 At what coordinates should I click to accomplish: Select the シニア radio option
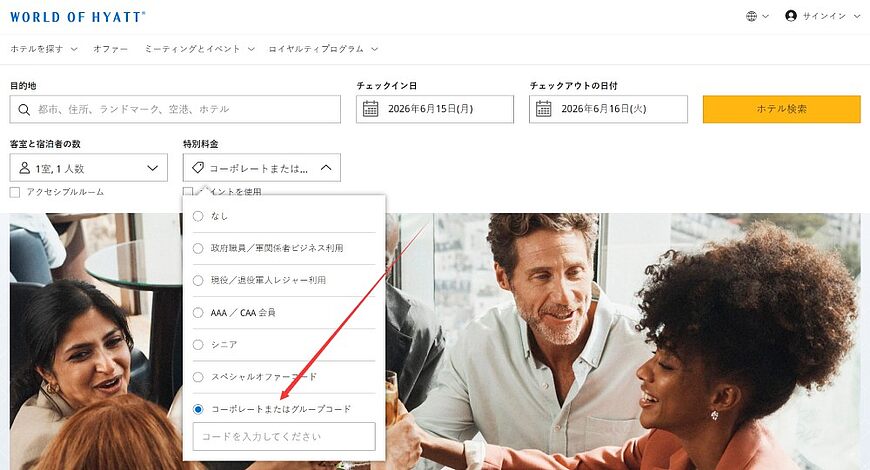[x=198, y=345]
